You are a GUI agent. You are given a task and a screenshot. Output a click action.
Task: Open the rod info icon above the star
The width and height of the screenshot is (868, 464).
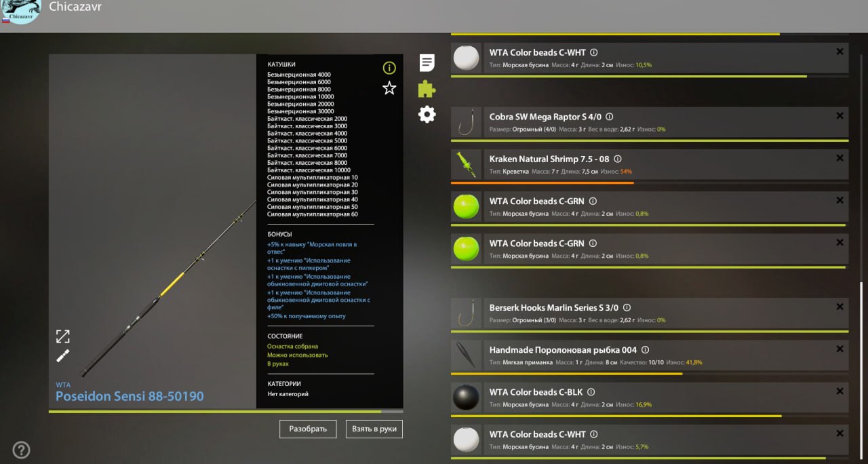[x=389, y=68]
